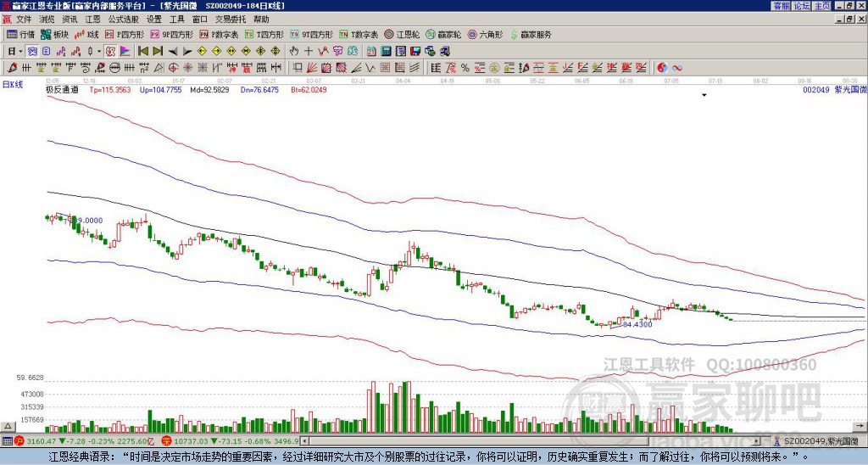Click the 主页 homepage button
This screenshot has width=868, height=465.
(x=822, y=6)
